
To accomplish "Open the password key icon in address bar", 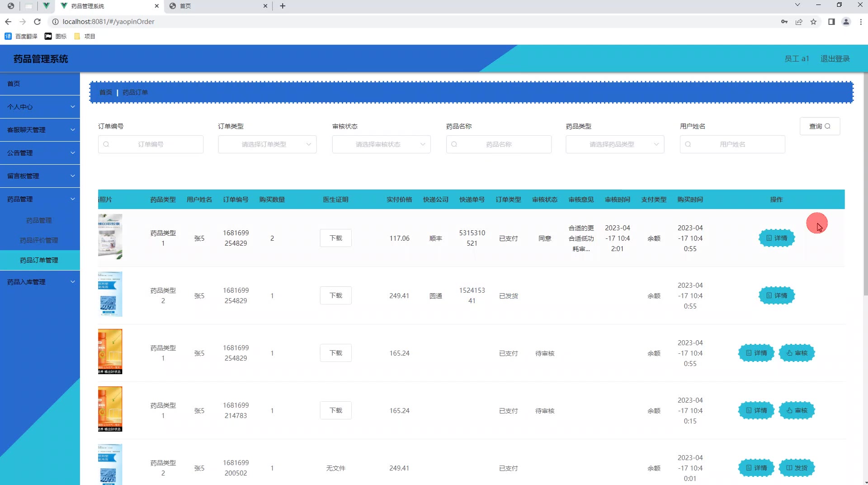I will (x=784, y=22).
